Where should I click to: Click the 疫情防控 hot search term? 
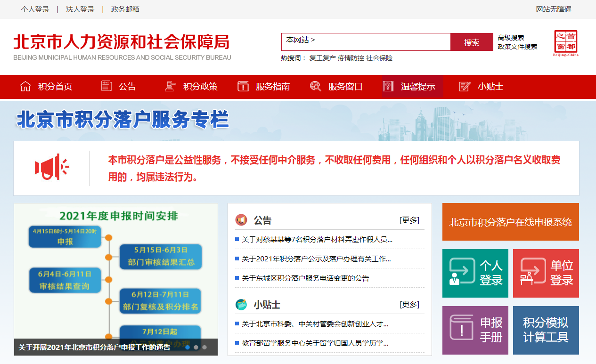[351, 58]
